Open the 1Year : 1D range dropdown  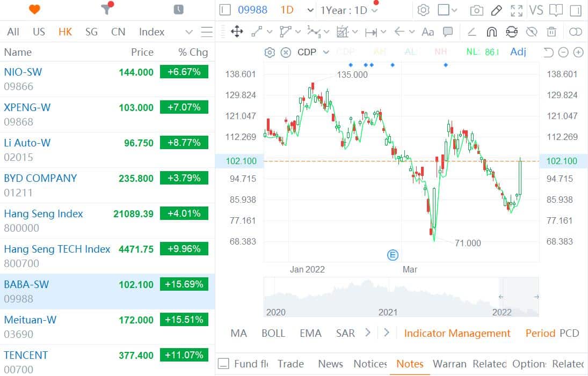click(x=349, y=10)
